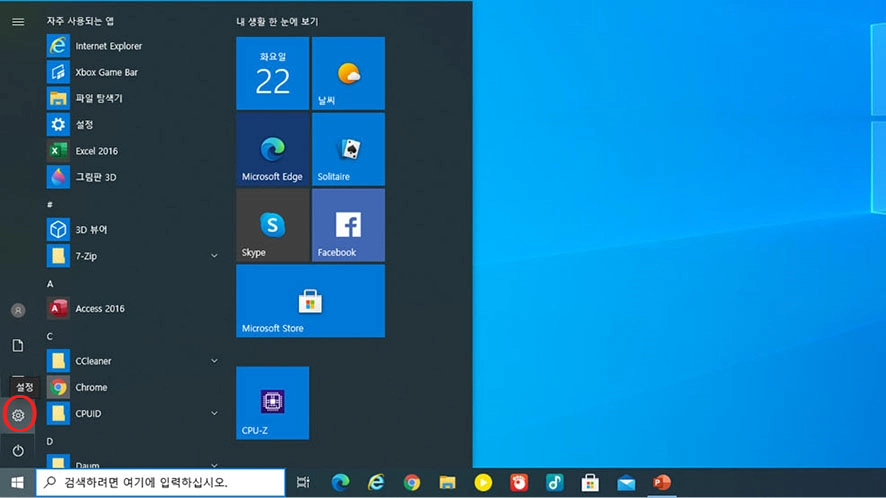Open the yellow play-button media app on taskbar

click(x=483, y=483)
